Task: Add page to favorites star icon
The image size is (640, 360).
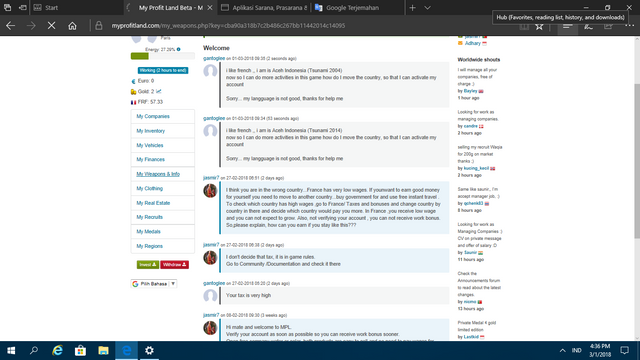Action: pos(539,27)
